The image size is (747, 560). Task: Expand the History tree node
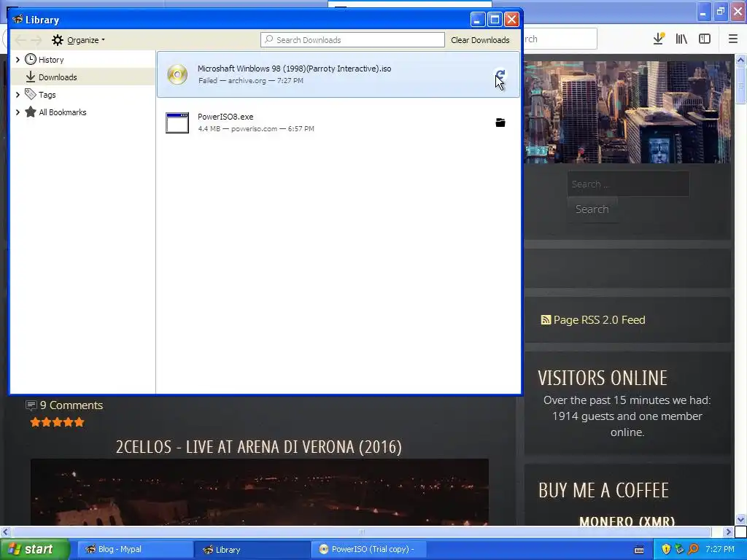click(18, 60)
